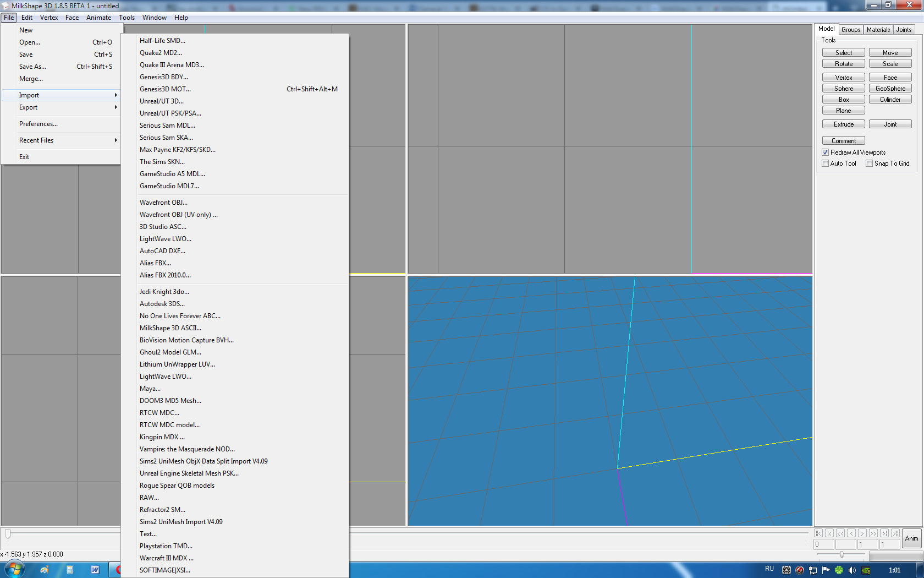Choose Wavefront OBJ... import option
Image resolution: width=924 pixels, height=578 pixels.
[x=163, y=203]
